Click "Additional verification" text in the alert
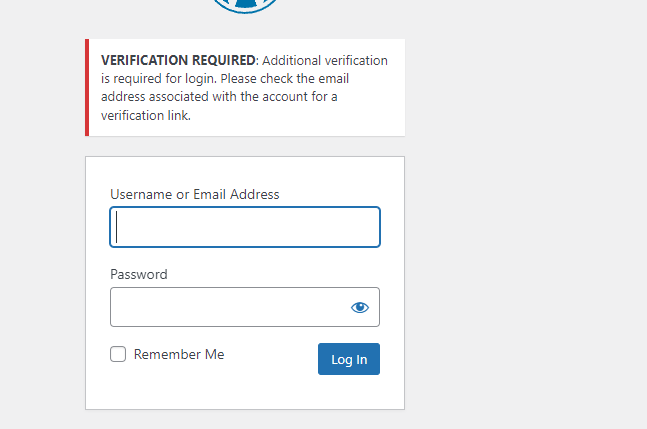Viewport: 647px width, 429px height. (325, 61)
